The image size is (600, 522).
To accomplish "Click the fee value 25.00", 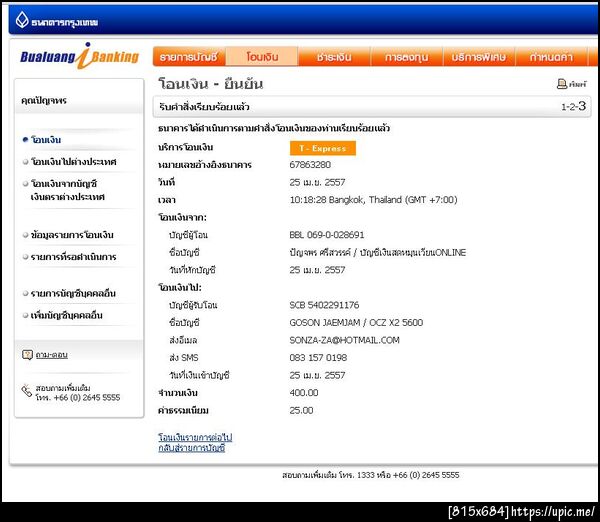I will pyautogui.click(x=302, y=411).
